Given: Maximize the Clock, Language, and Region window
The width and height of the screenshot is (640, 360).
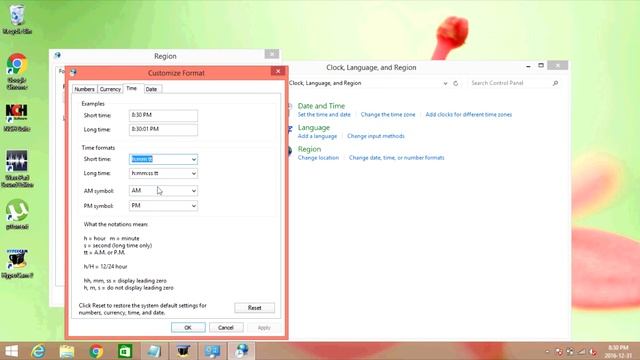Looking at the screenshot, I should (x=541, y=65).
